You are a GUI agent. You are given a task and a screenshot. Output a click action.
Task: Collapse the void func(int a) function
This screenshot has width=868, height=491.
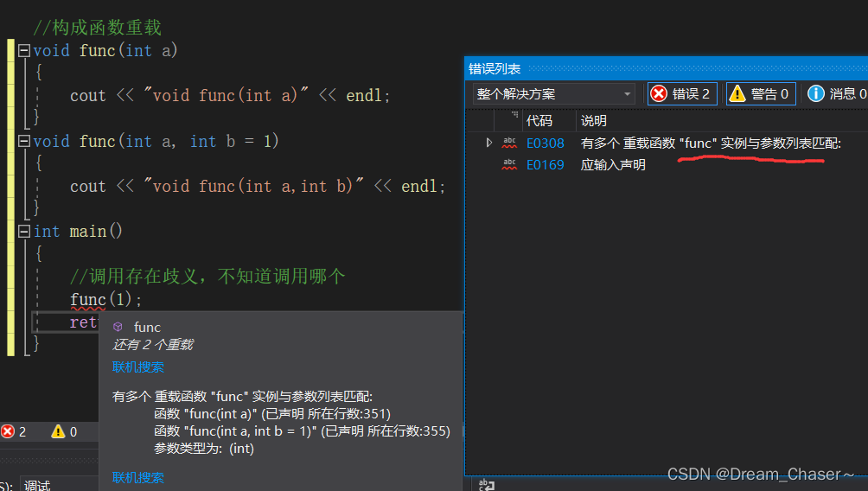point(24,50)
